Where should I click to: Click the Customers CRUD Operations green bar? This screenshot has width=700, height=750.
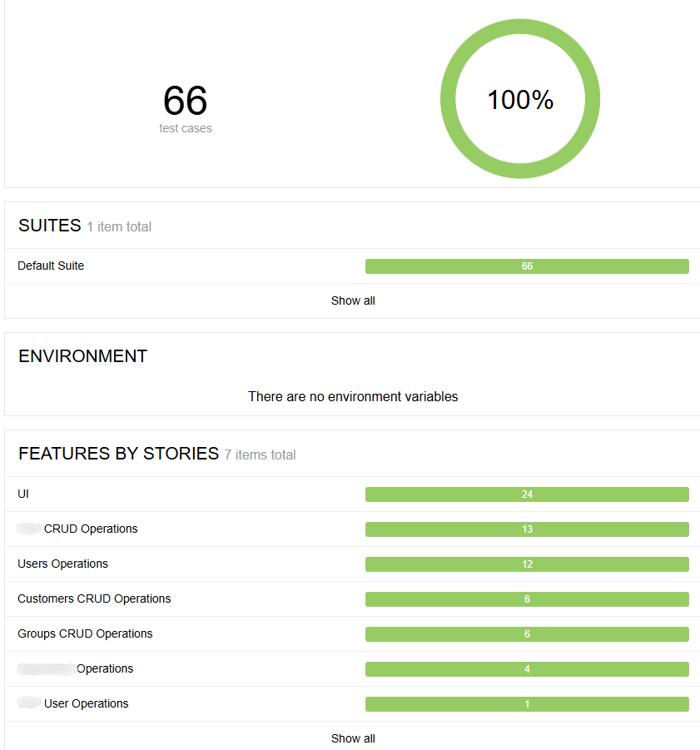[527, 599]
